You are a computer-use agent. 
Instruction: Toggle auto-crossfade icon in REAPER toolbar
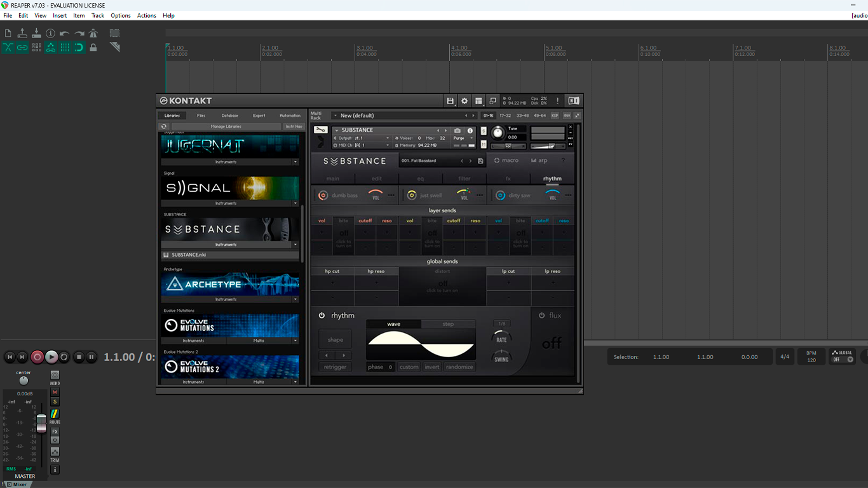8,47
